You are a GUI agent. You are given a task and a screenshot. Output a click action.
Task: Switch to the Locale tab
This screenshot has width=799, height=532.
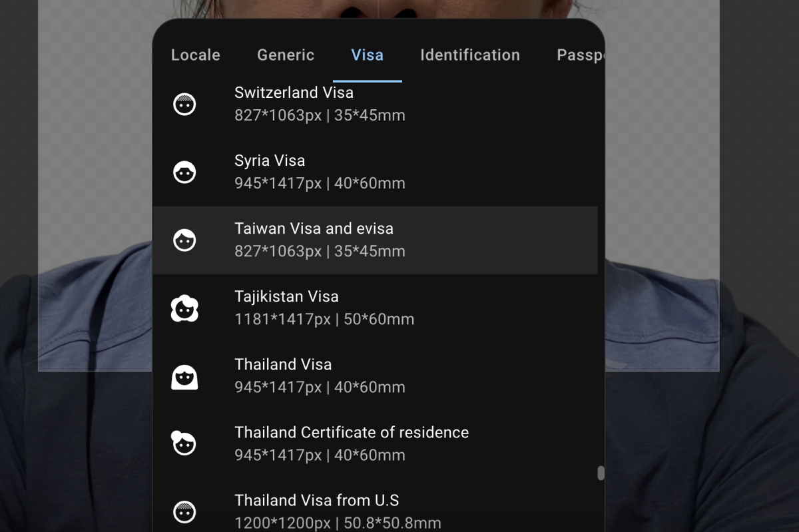coord(195,55)
